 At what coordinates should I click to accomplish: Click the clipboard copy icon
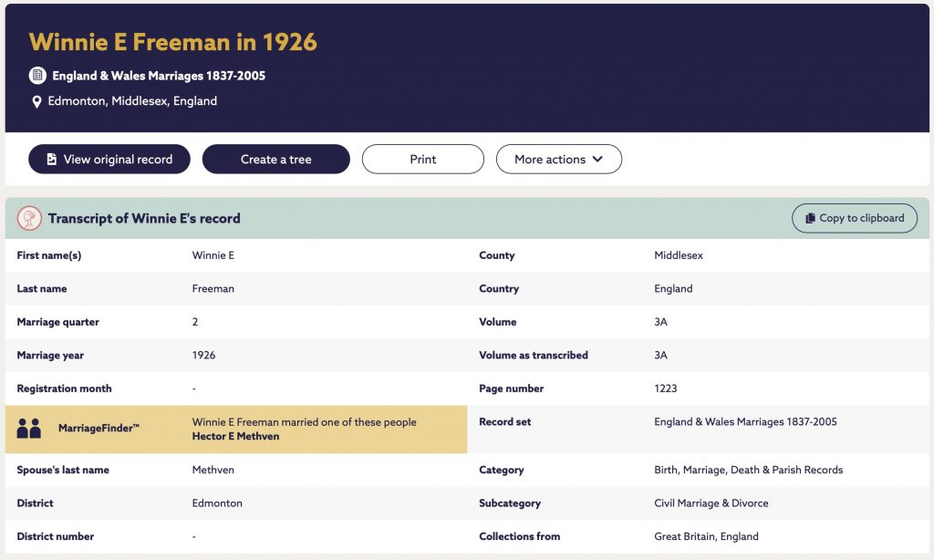pos(810,218)
